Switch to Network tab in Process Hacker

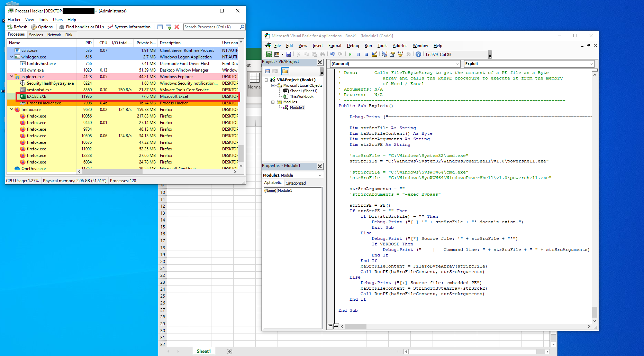pyautogui.click(x=54, y=35)
